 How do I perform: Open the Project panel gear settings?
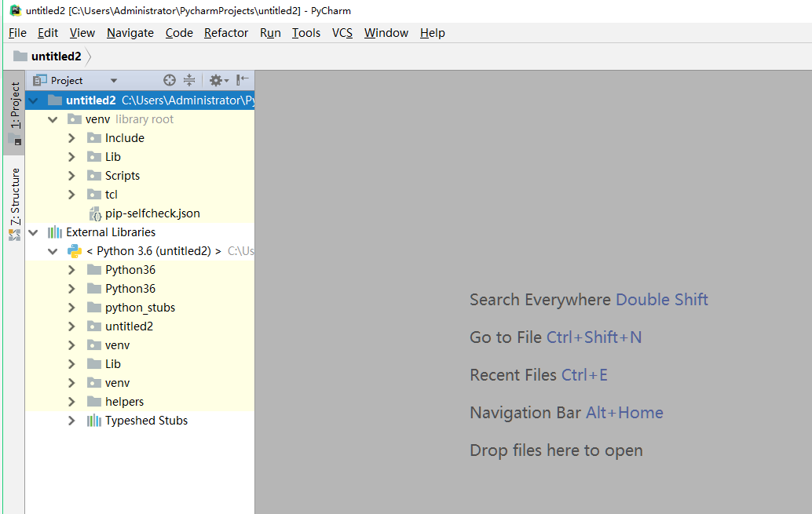218,80
